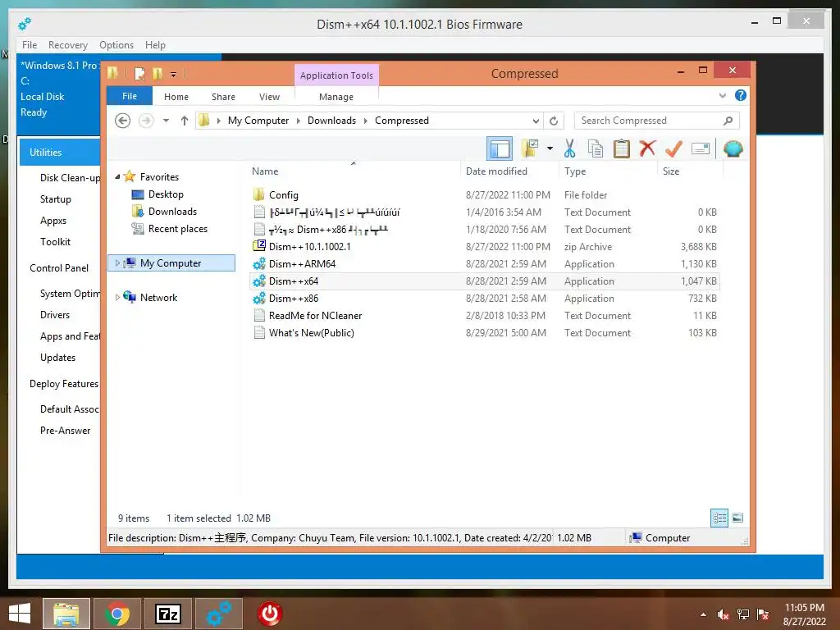Screen dimensions: 840x630
Task: Select the Dism++ARM64 application
Action: pos(484,263)
